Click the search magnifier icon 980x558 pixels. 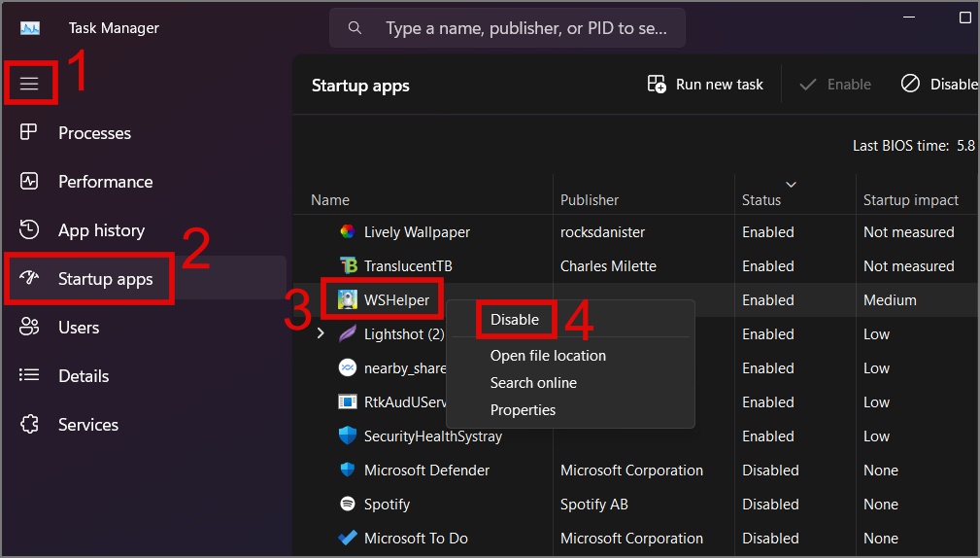pyautogui.click(x=355, y=27)
